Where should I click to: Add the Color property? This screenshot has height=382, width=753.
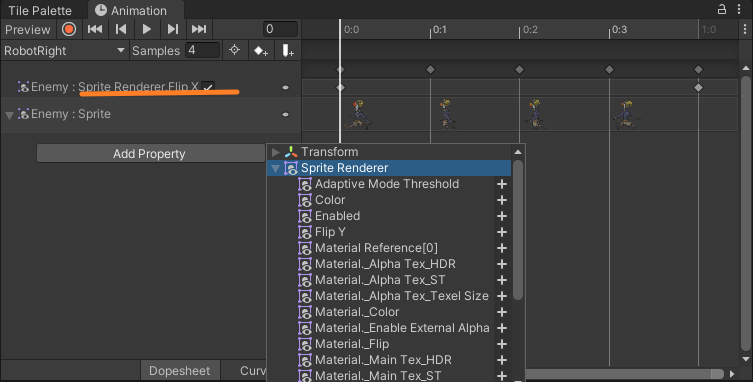click(x=502, y=200)
